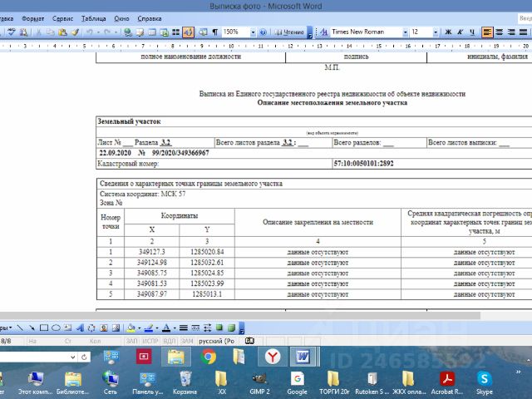The image size is (532, 399).
Task: Click the Insert WordArt icon
Action: pyautogui.click(x=80, y=328)
